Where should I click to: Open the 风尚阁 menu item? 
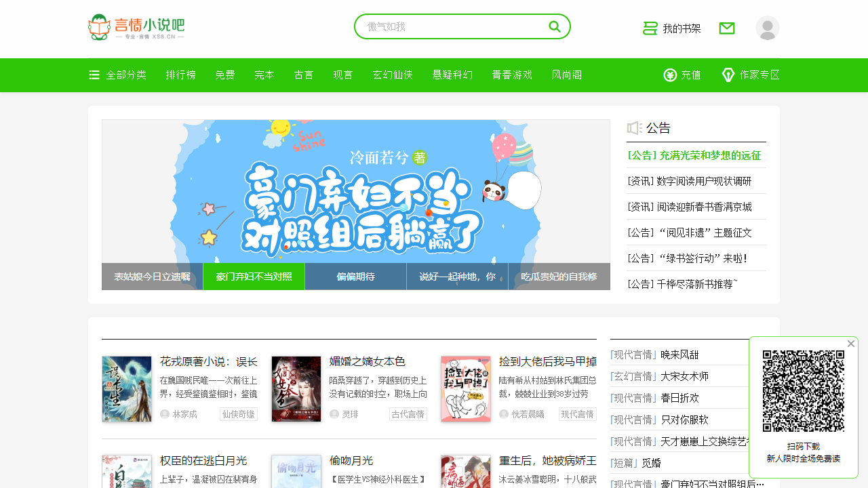(567, 75)
